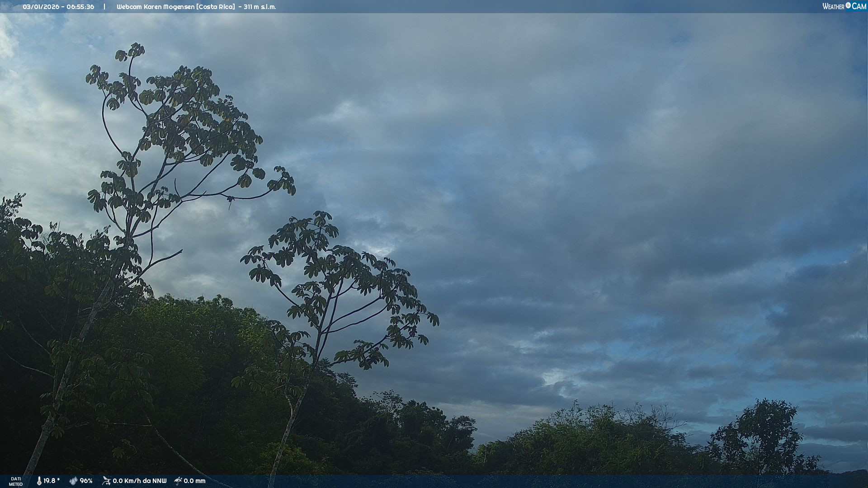868x488 pixels.
Task: Click the 03/01/2026 date stamp
Action: (40, 7)
